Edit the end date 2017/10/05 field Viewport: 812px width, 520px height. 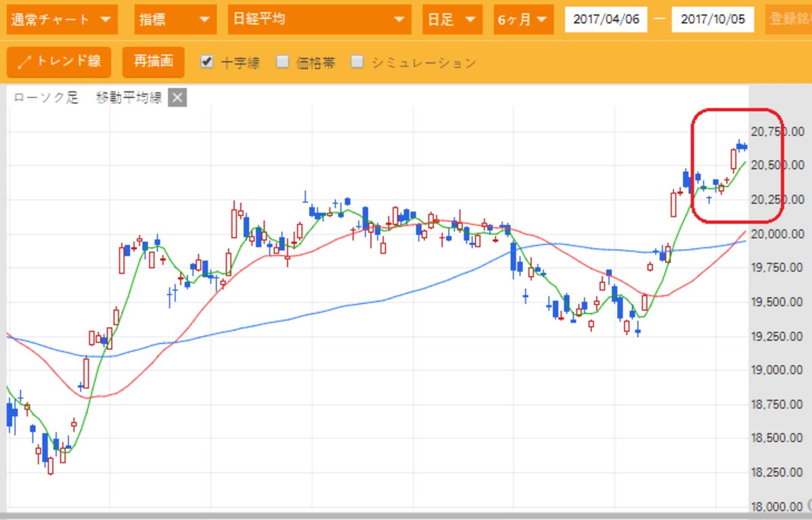(x=713, y=19)
